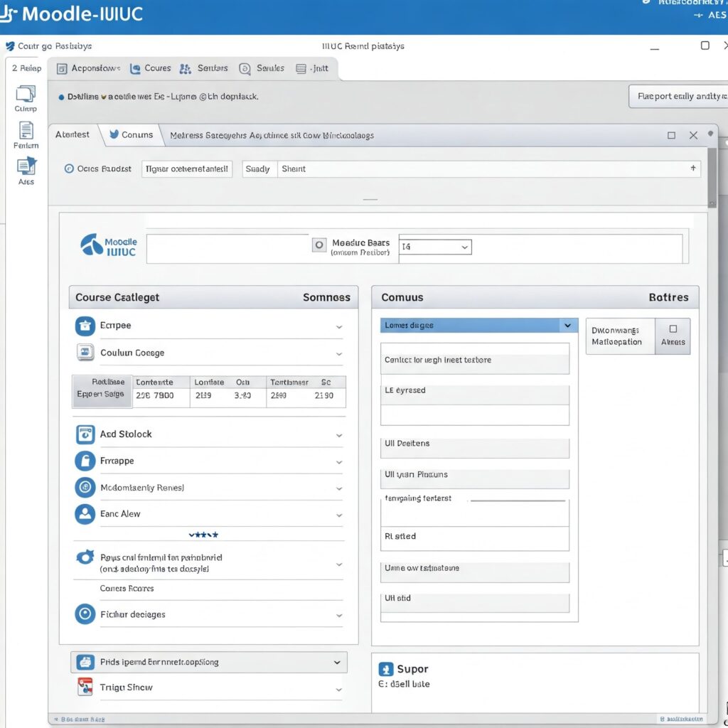
Task: Open the Acponsfowe tab
Action: coord(89,69)
